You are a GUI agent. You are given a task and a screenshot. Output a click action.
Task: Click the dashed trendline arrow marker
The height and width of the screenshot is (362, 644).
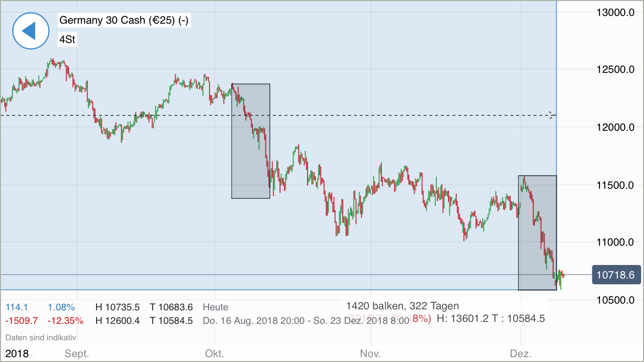click(x=552, y=115)
